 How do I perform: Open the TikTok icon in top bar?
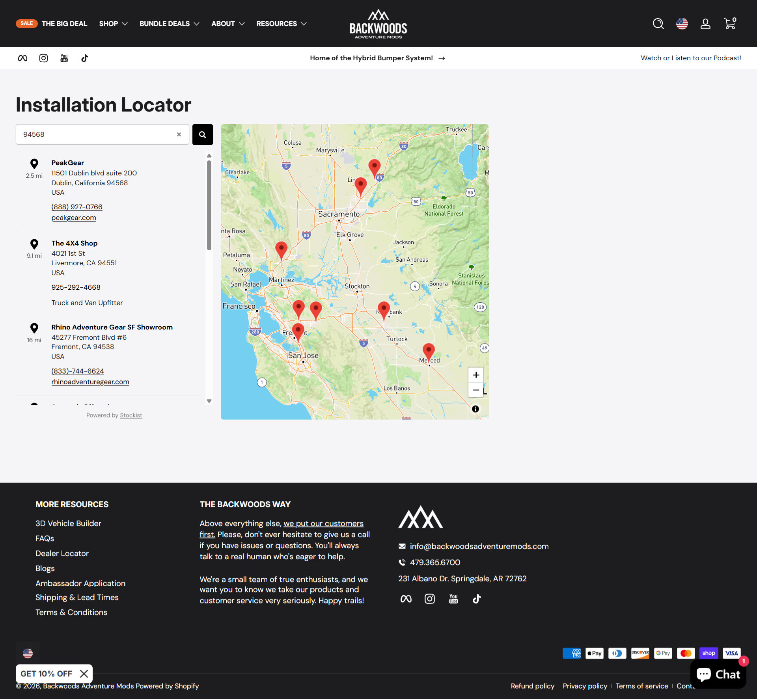(x=85, y=58)
